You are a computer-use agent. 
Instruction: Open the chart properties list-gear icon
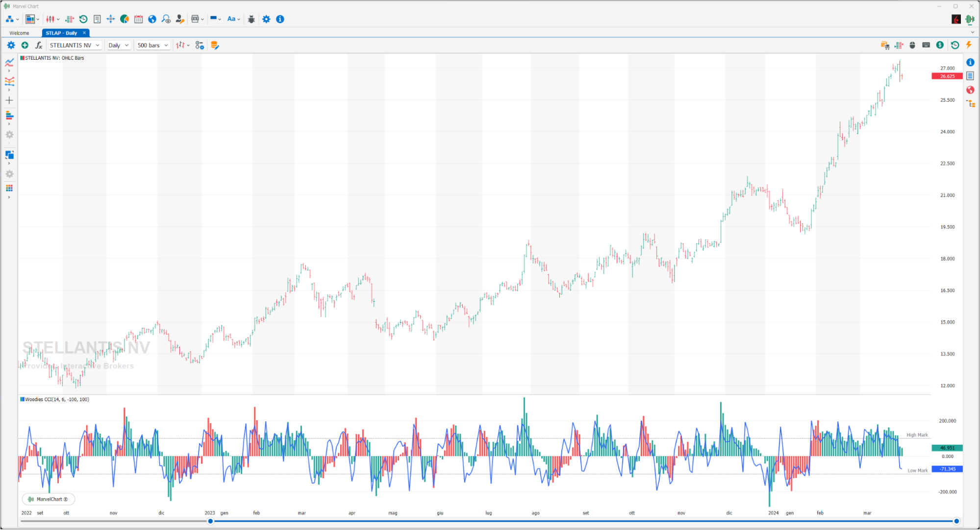pyautogui.click(x=200, y=45)
